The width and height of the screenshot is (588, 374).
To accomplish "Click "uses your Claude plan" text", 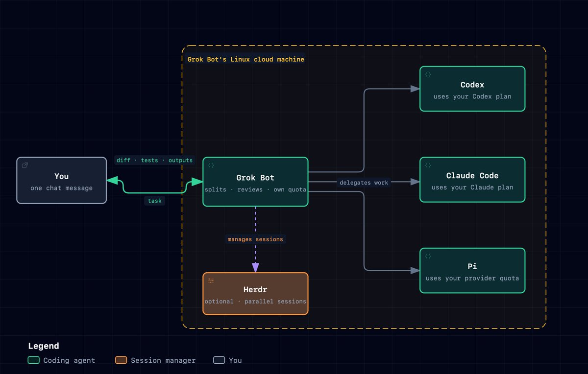I will tap(472, 187).
